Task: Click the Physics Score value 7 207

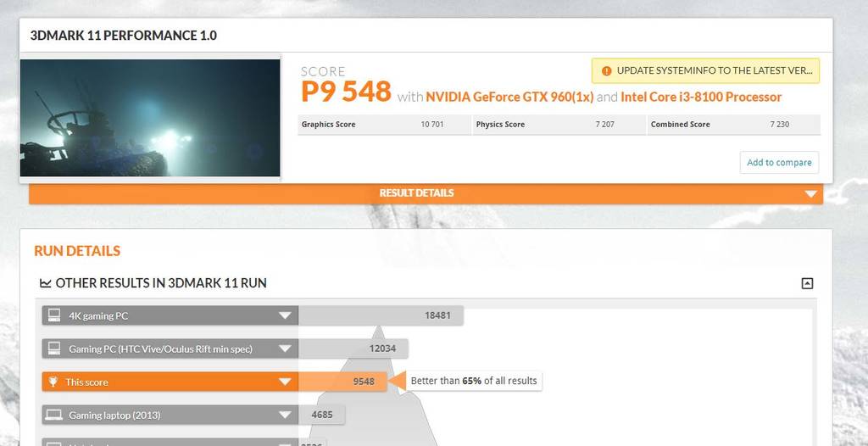Action: [604, 125]
